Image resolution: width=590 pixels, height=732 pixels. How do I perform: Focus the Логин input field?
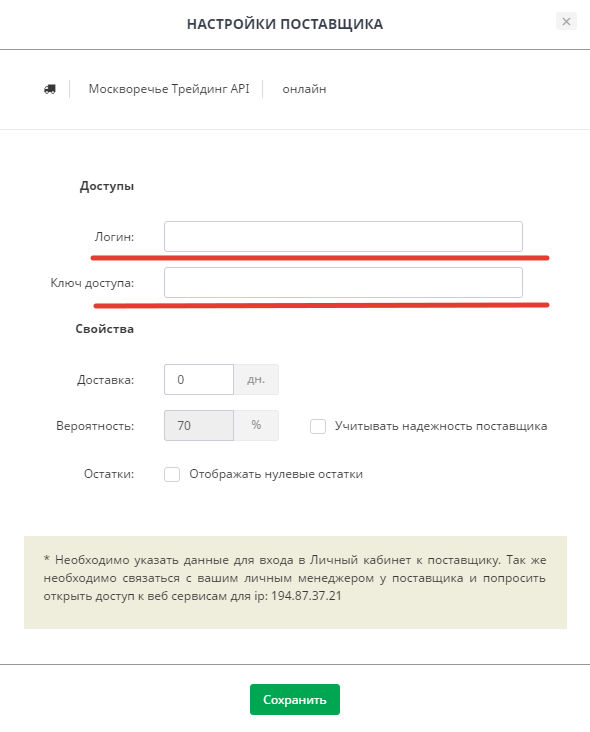[x=343, y=237]
